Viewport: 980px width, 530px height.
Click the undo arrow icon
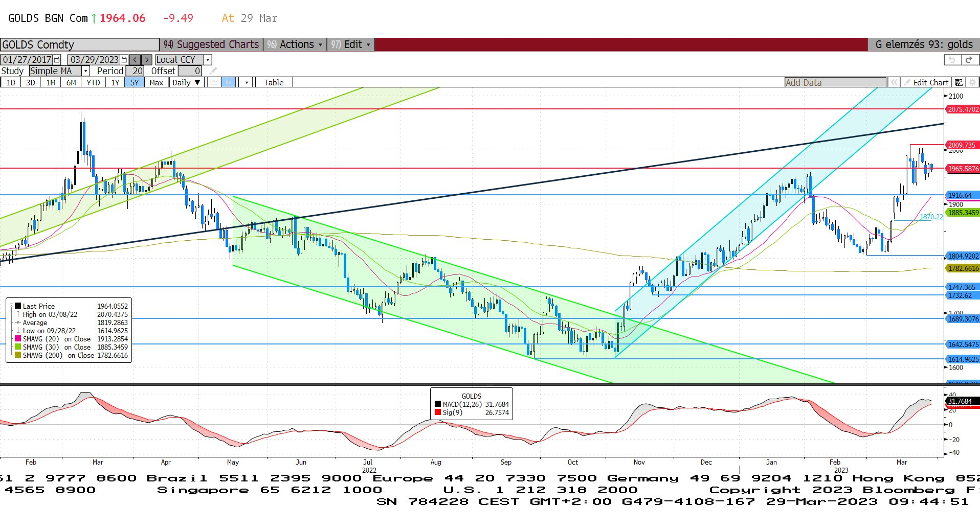click(952, 60)
